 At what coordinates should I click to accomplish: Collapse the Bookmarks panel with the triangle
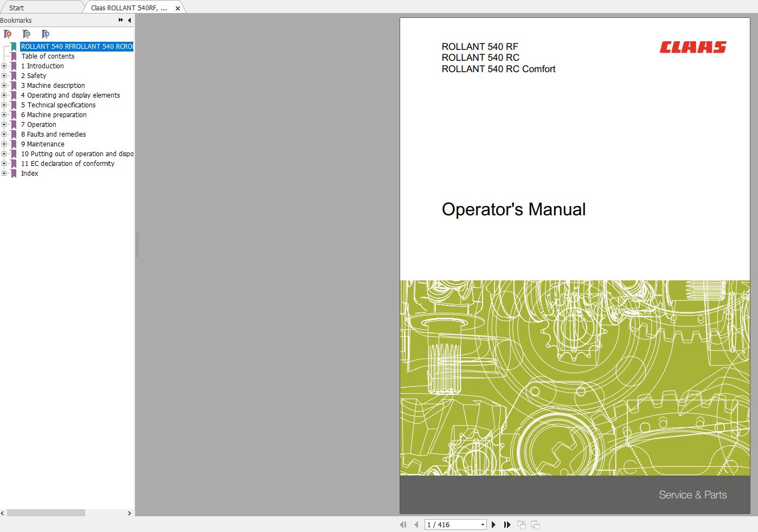pos(129,20)
